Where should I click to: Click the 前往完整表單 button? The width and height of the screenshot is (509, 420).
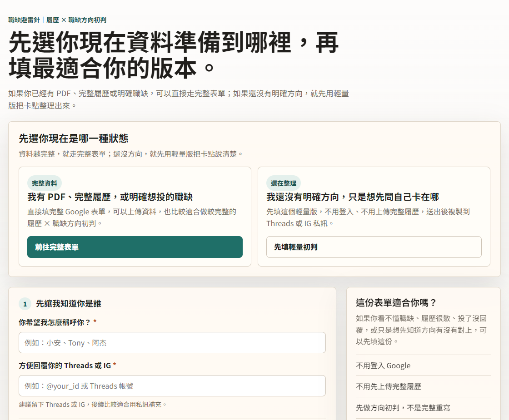click(x=135, y=247)
